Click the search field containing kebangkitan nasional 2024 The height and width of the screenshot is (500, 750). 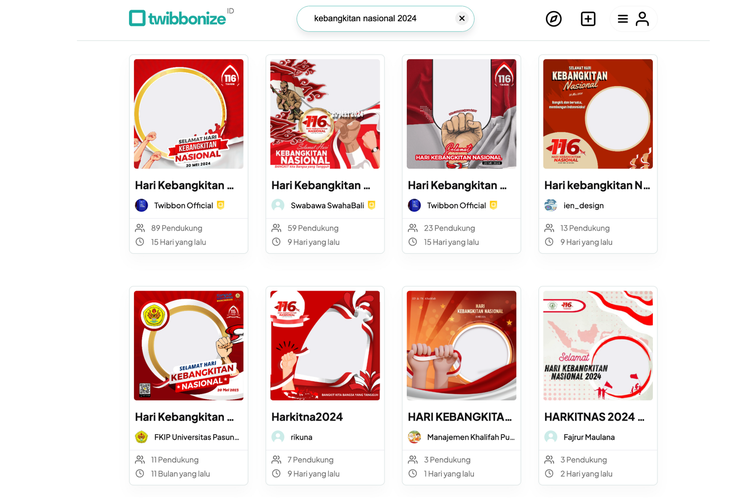point(385,19)
